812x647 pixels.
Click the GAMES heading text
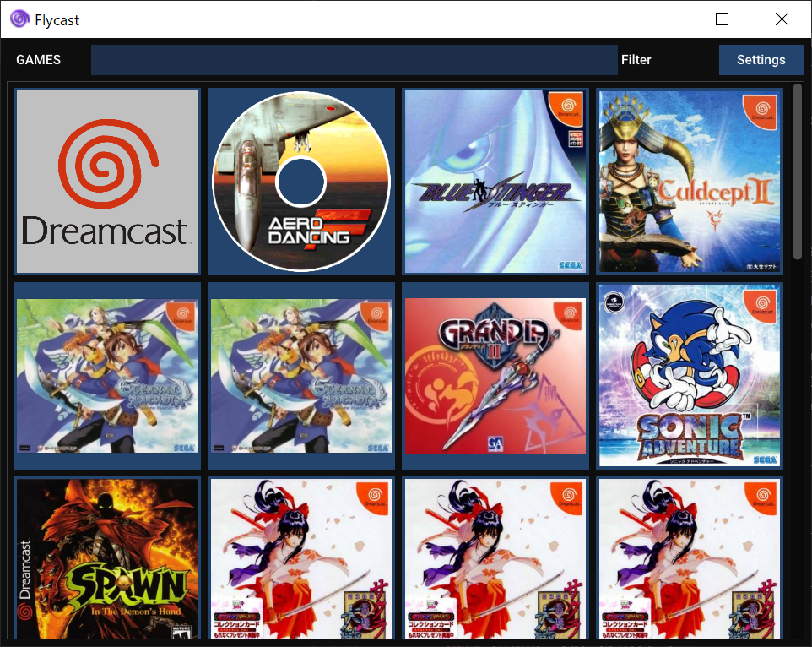tap(38, 60)
